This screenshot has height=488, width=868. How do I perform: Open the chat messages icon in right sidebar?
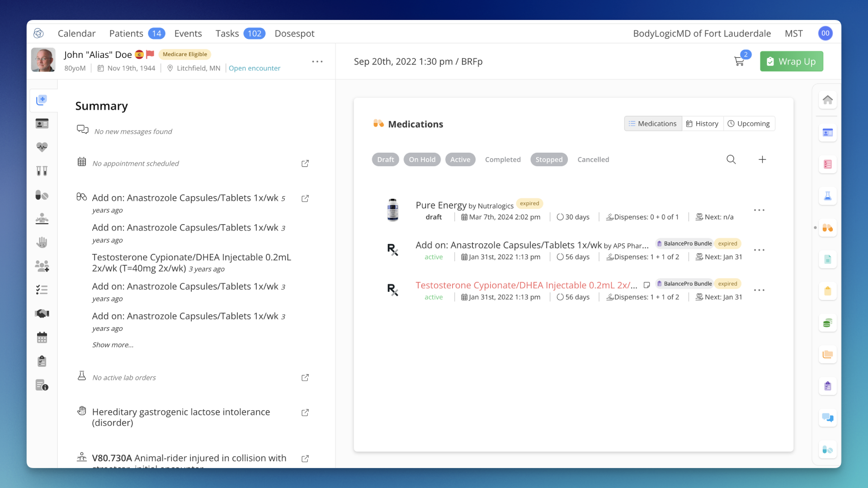tap(828, 418)
